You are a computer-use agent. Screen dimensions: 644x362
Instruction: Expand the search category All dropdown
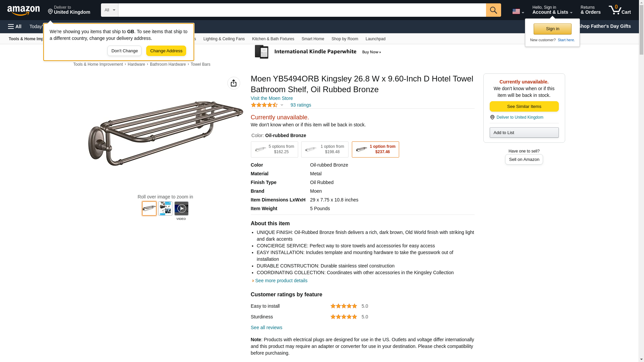pos(109,10)
